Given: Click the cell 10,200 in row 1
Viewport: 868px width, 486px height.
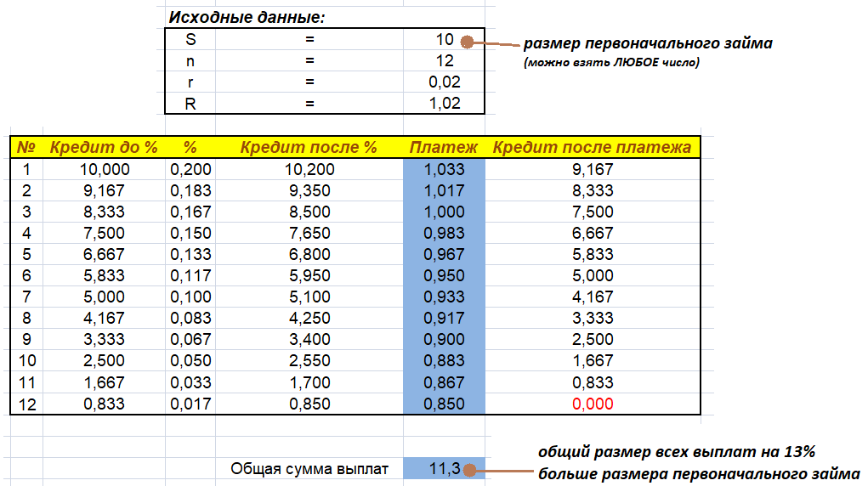Looking at the screenshot, I should 309,169.
